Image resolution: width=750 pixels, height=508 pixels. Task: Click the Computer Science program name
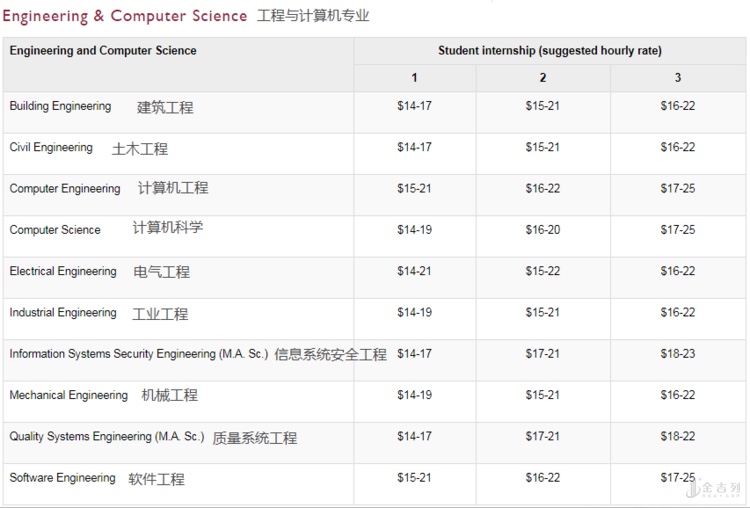[55, 230]
